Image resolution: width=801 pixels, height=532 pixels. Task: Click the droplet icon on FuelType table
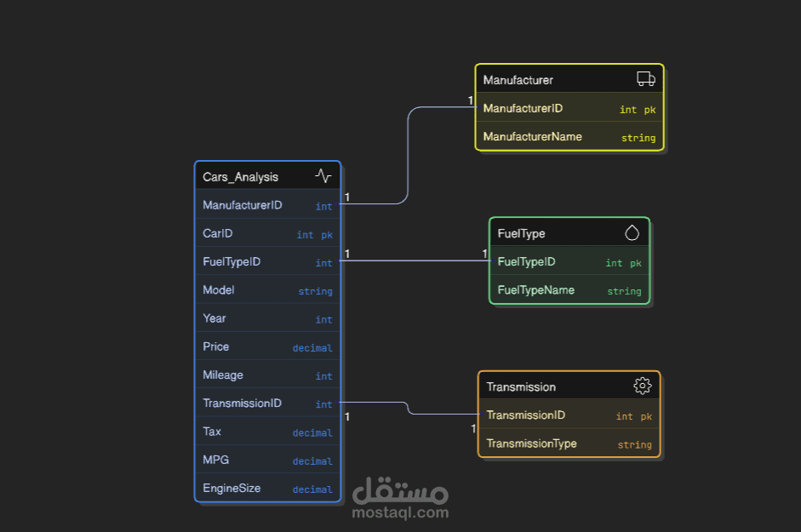(x=632, y=232)
